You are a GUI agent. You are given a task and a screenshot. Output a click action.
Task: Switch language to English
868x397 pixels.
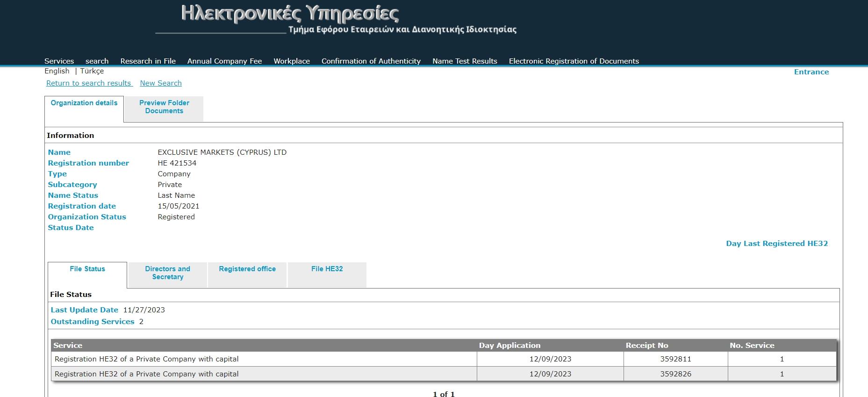pyautogui.click(x=57, y=71)
